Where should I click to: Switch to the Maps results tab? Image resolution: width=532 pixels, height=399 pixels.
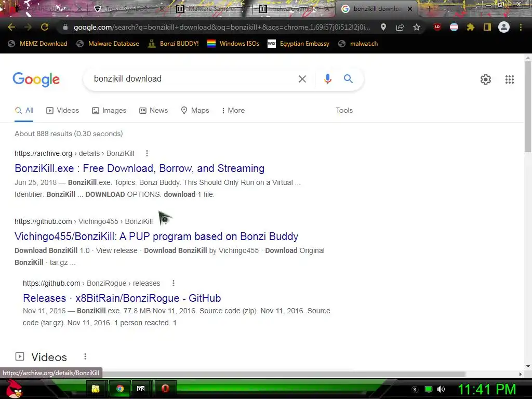click(x=195, y=111)
